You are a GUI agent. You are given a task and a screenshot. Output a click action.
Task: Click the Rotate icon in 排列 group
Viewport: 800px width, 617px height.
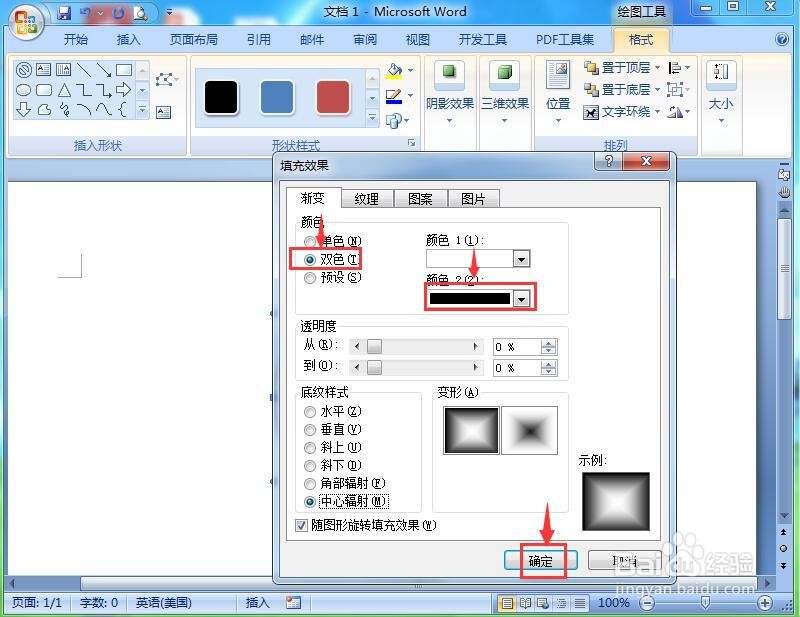675,112
